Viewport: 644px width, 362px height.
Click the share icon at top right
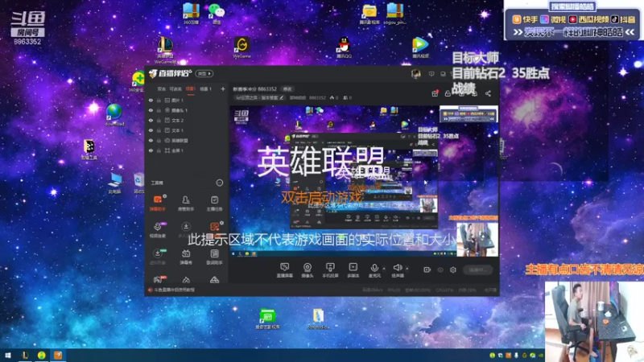[x=488, y=93]
